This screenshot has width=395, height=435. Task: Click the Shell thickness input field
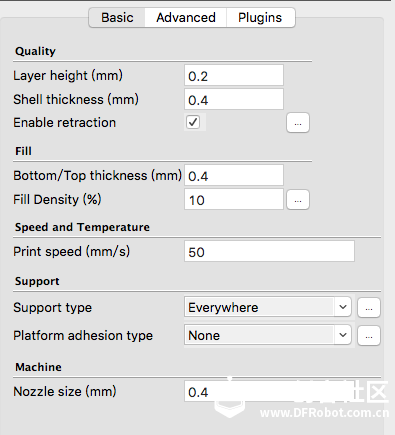click(x=234, y=99)
